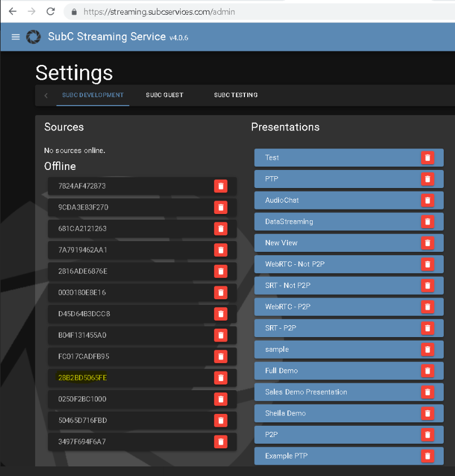This screenshot has width=455, height=476.
Task: Click the SubC camera shutter logo
Action: (34, 37)
